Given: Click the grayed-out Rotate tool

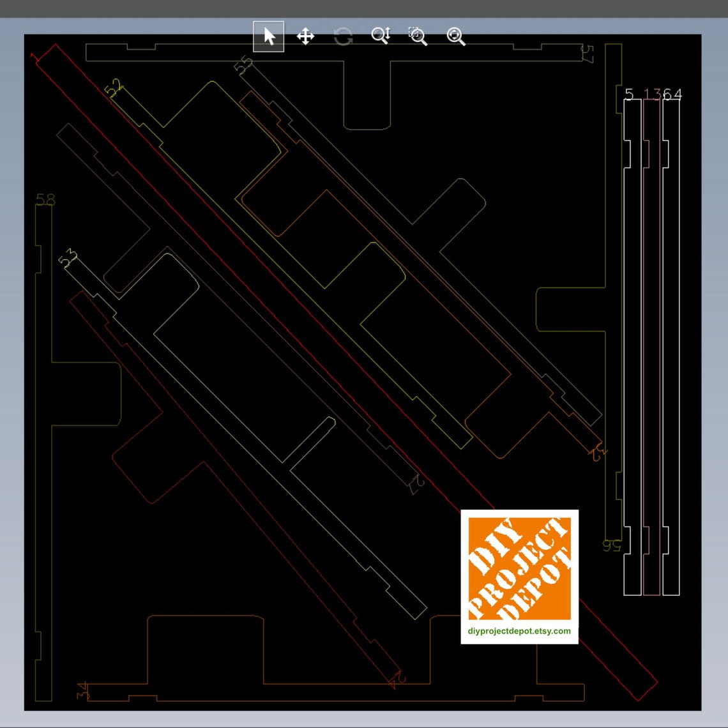Looking at the screenshot, I should [344, 37].
